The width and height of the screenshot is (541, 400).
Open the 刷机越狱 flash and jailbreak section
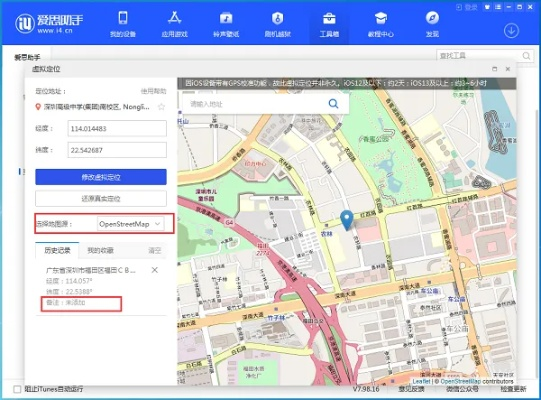(278, 24)
